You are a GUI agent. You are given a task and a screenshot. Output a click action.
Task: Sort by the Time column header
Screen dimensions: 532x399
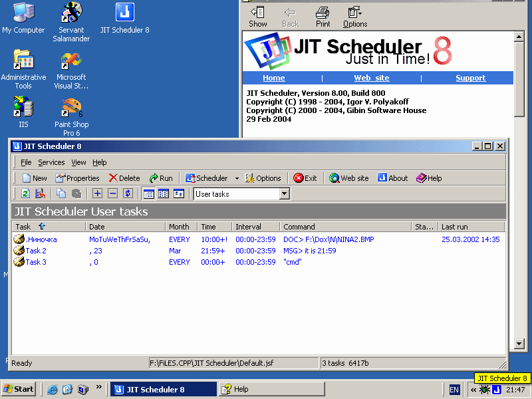tap(214, 227)
